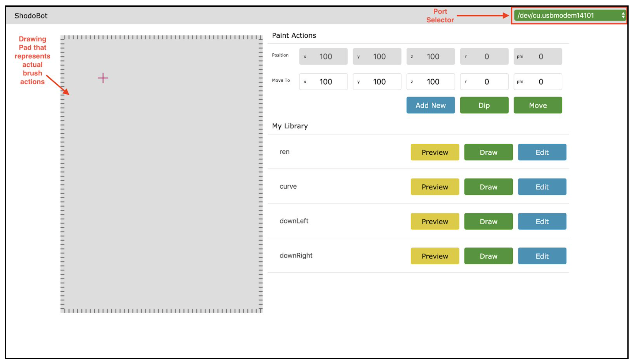The height and width of the screenshot is (364, 634).
Task: Preview the downLeft stroke
Action: (x=435, y=221)
